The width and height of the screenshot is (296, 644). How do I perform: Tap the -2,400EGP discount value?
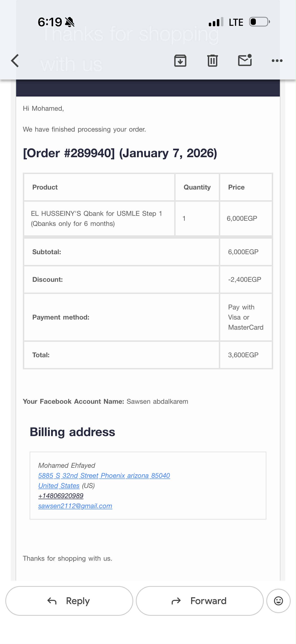pyautogui.click(x=244, y=280)
